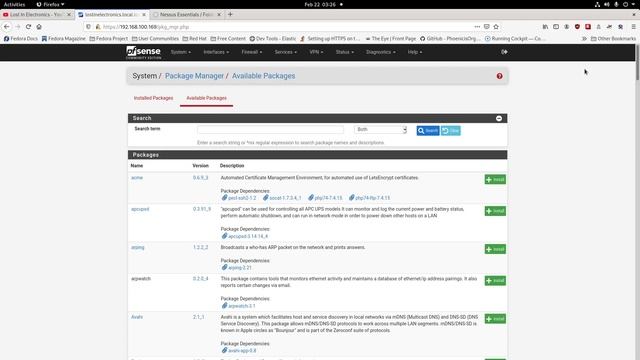Click the address bar URL
Viewport: 640px width, 360px height.
[x=146, y=27]
